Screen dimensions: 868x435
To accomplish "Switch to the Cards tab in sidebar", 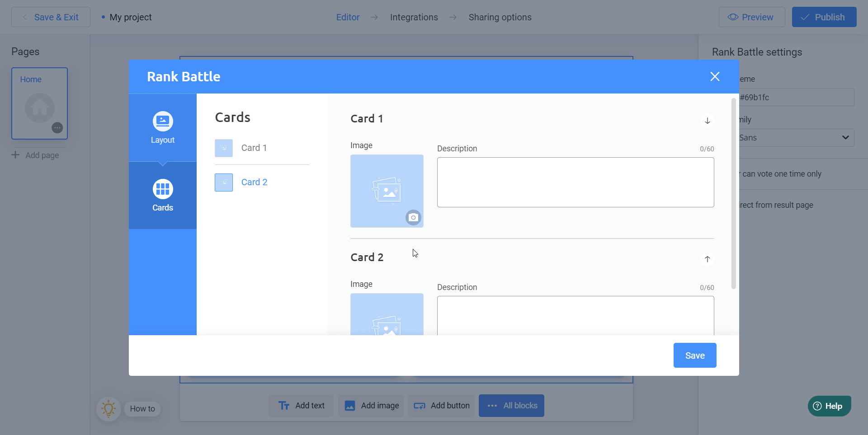I will pyautogui.click(x=163, y=195).
